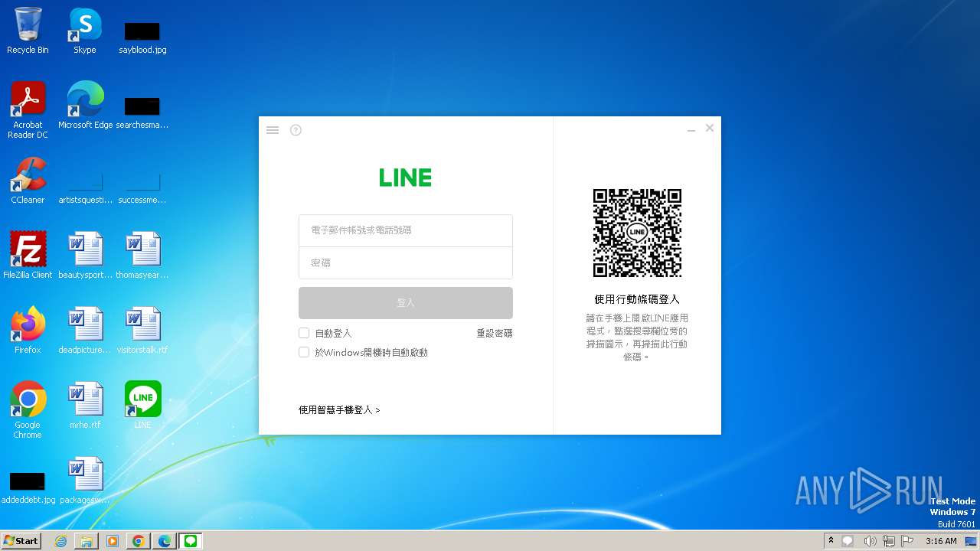980x551 pixels.
Task: Open the volume speaker tray icon
Action: 870,541
